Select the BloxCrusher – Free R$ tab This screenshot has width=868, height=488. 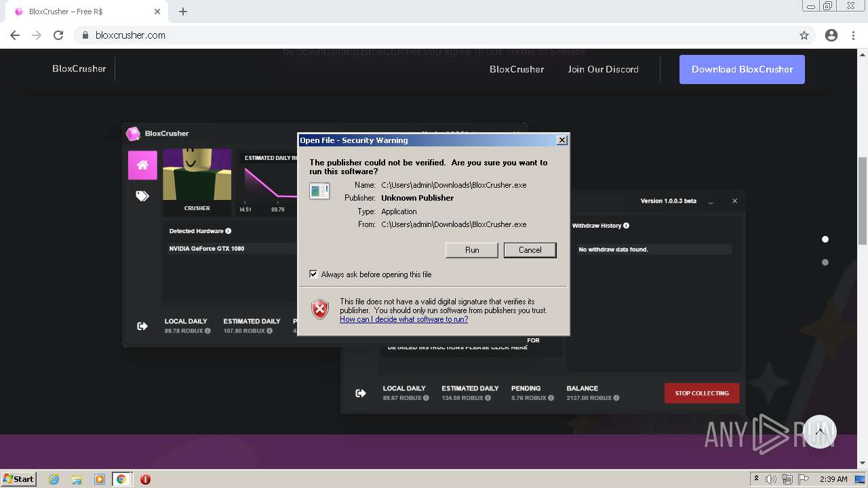(x=86, y=12)
